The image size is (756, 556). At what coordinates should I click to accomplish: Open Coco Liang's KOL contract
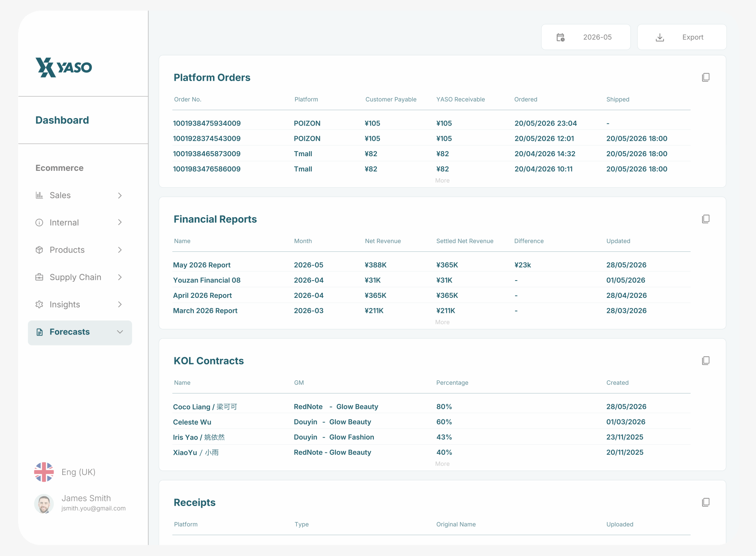(205, 407)
